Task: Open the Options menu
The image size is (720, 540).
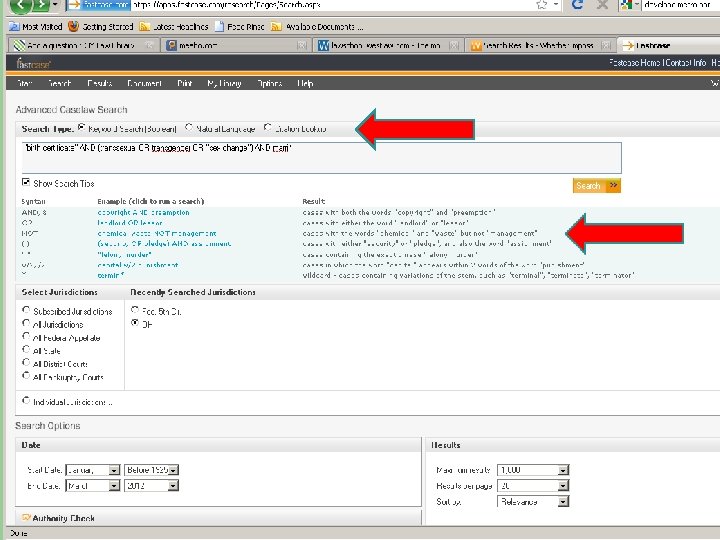Action: coord(270,83)
